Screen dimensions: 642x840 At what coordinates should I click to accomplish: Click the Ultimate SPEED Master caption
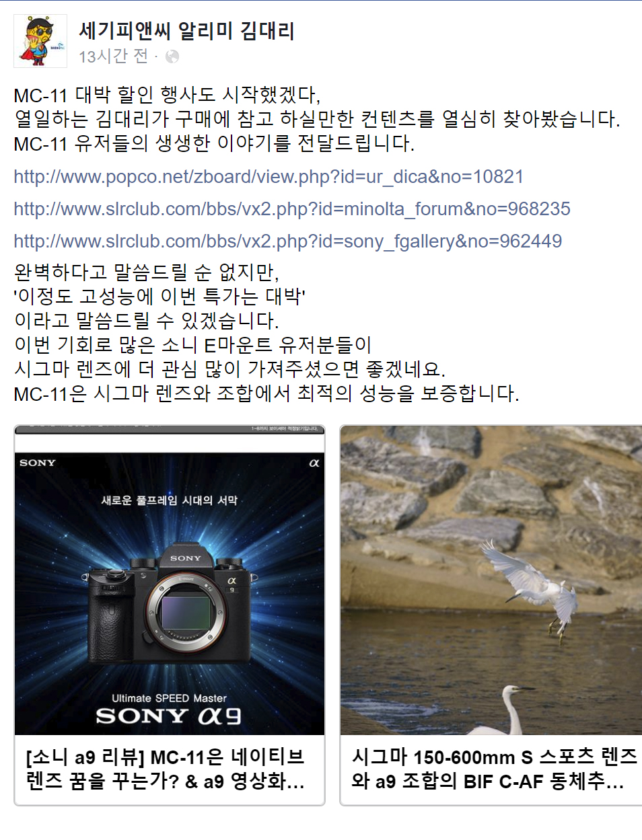tap(169, 698)
